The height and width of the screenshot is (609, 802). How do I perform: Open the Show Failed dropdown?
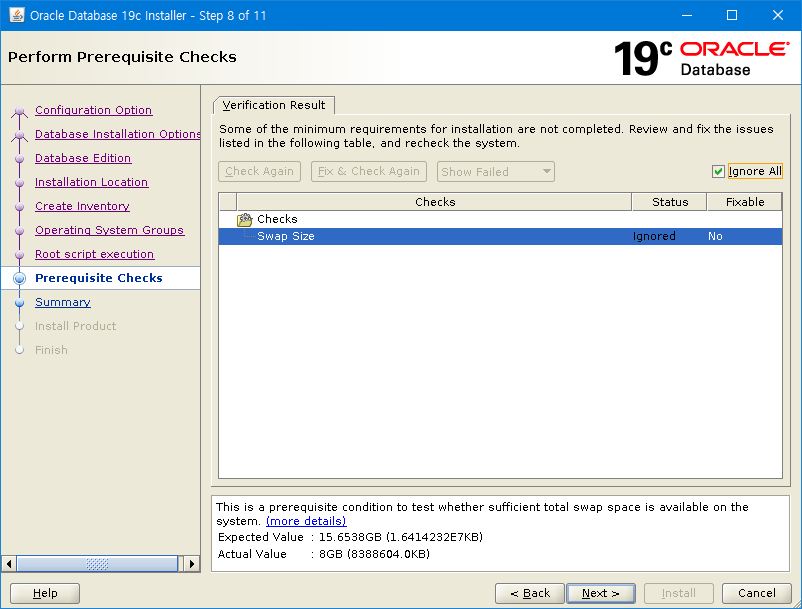coord(495,172)
